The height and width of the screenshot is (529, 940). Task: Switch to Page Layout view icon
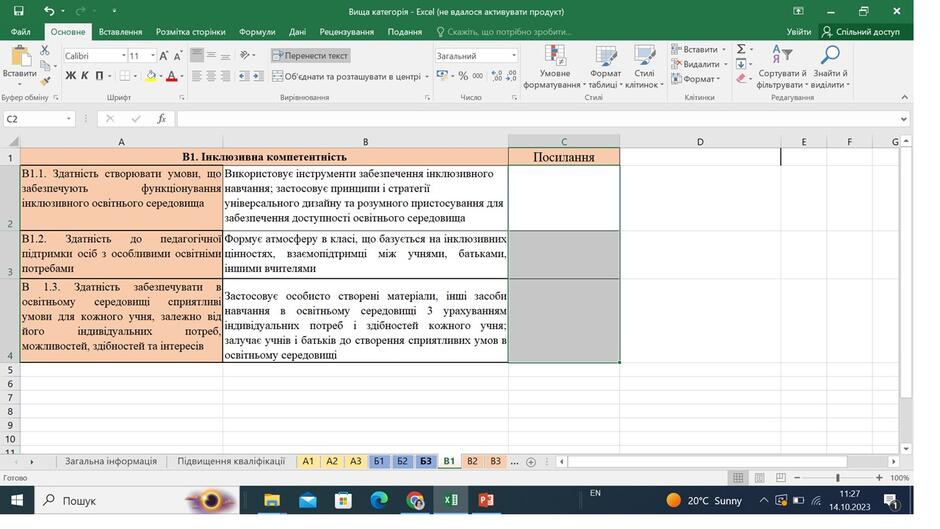coord(760,477)
